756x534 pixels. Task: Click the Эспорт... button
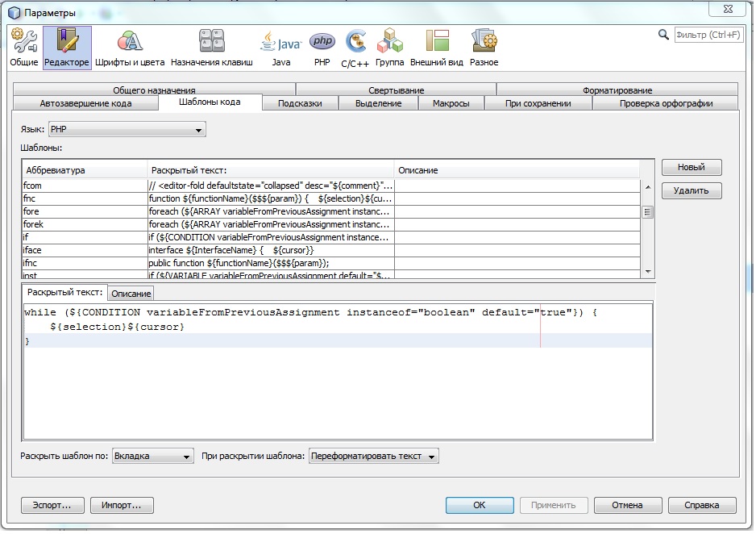[52, 505]
